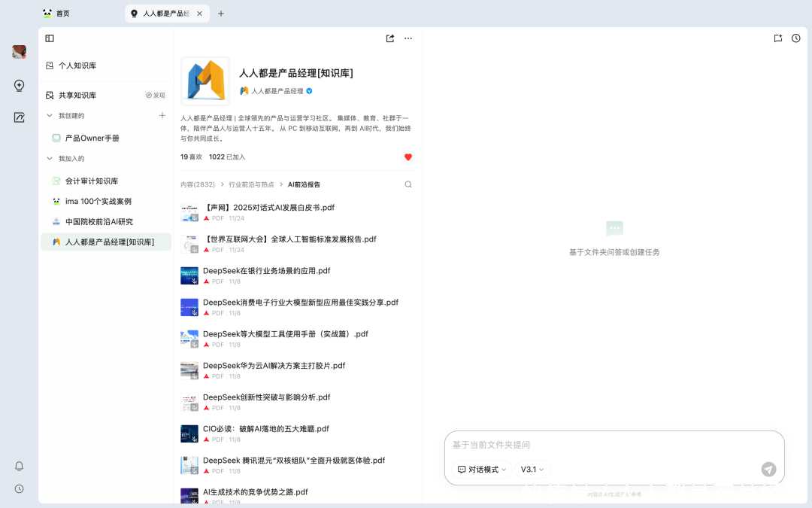The height and width of the screenshot is (508, 812).
Task: Click the search icon in content breadcrumb row
Action: point(408,184)
